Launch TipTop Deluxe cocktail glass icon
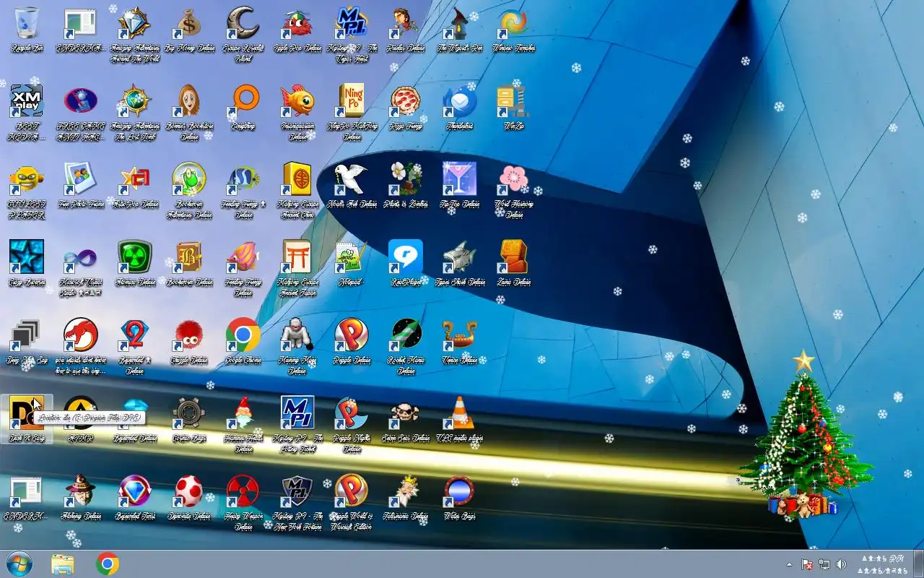 460,179
